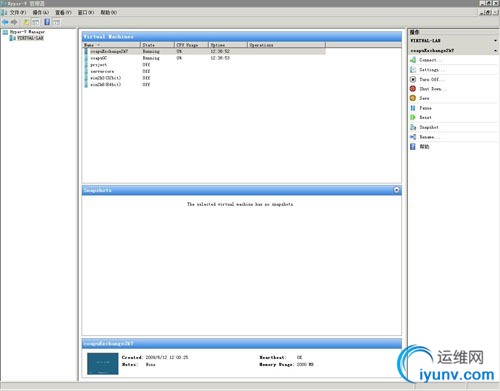Open the 帮助(H) menu
Screen dimensions: 500x391
[x=108, y=12]
